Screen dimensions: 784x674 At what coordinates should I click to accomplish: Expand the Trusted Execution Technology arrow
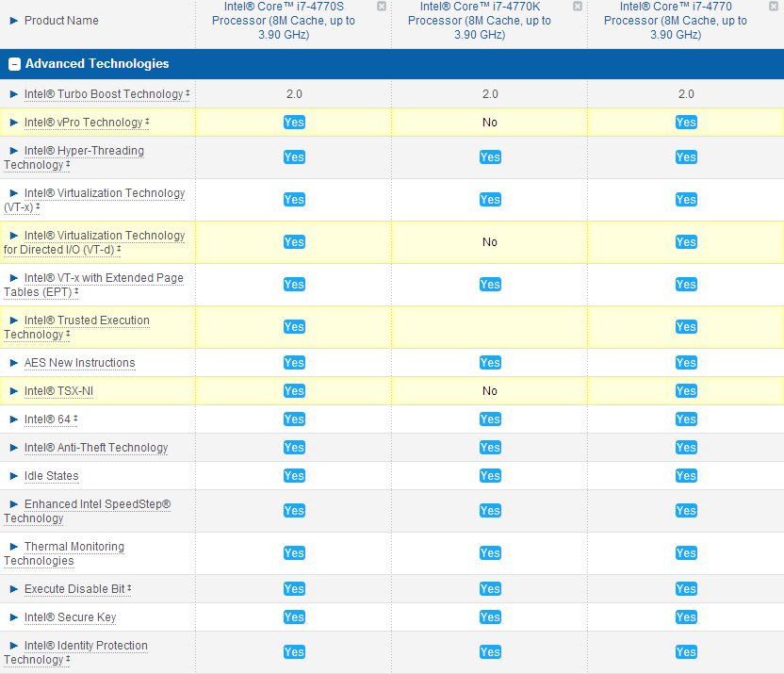[14, 321]
